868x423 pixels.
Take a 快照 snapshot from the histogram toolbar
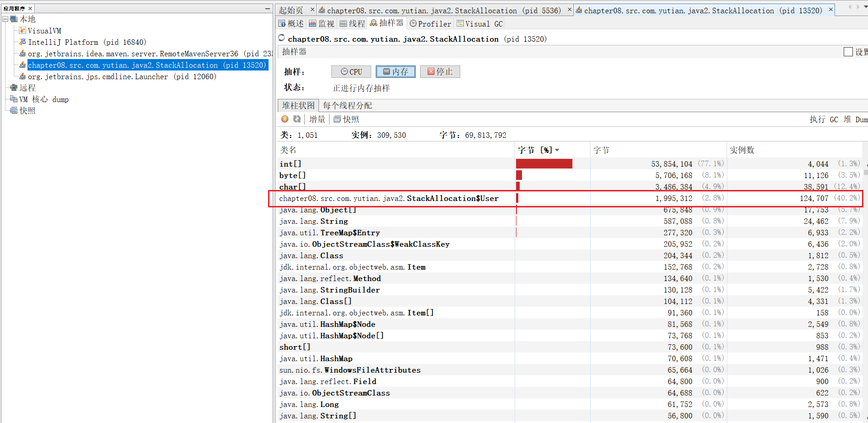(x=346, y=119)
